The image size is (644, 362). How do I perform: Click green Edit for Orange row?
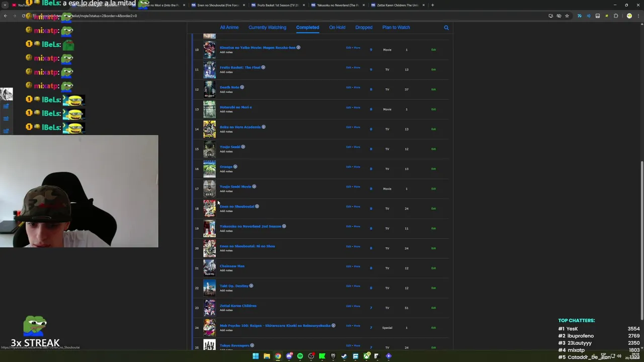(433, 169)
